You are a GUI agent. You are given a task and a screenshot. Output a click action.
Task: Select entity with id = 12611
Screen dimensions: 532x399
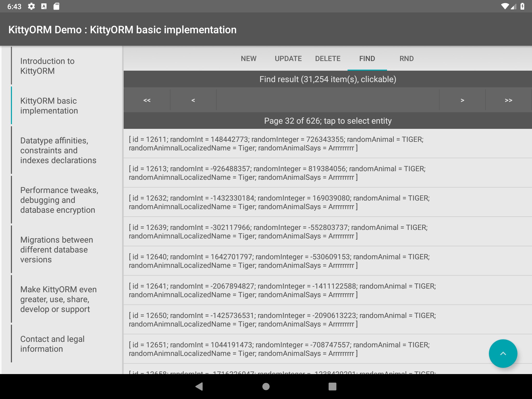point(328,143)
